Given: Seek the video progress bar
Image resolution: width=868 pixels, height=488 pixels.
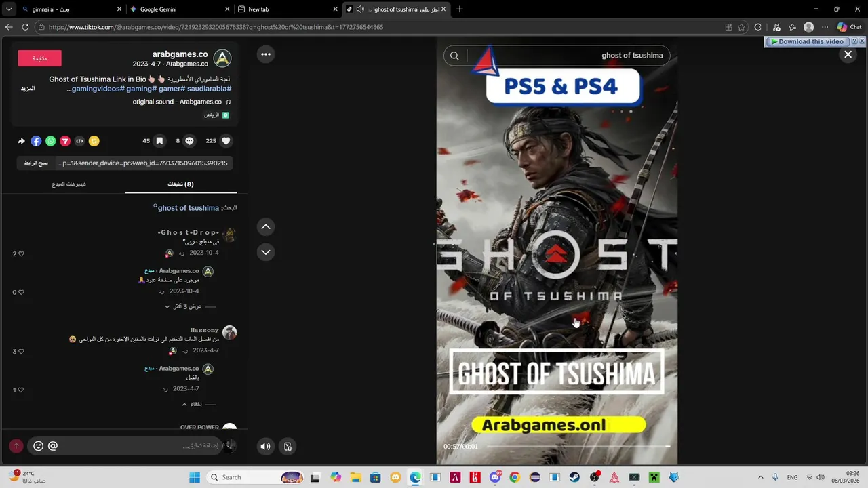Looking at the screenshot, I should [578, 447].
